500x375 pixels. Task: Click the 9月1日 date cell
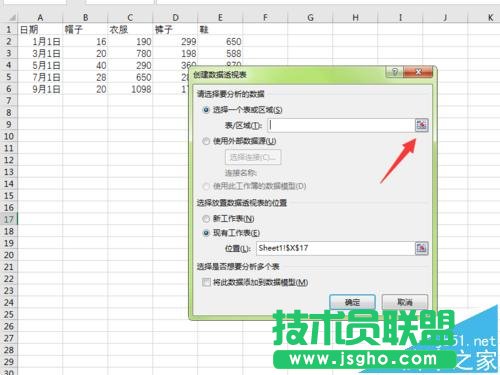(40, 89)
